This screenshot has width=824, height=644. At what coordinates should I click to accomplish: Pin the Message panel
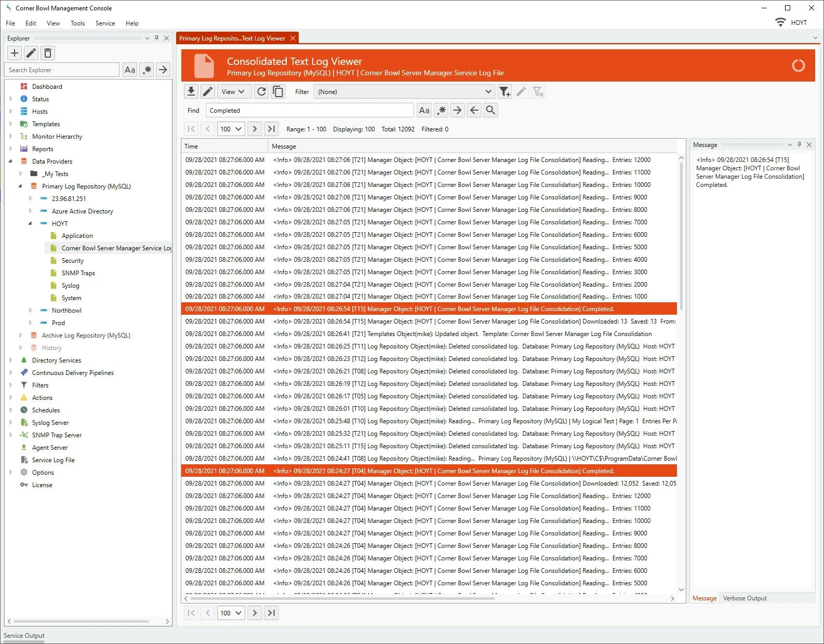(799, 144)
